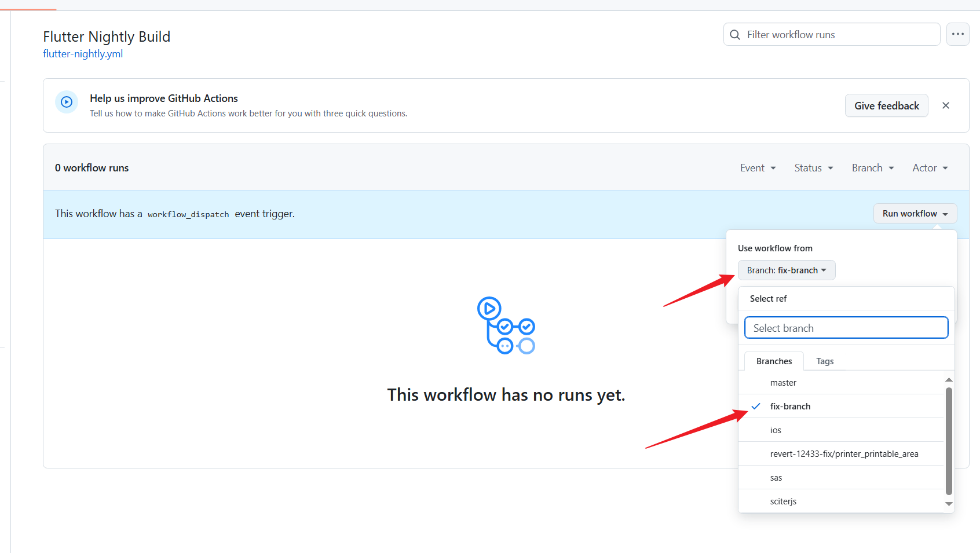Open the three-dot options menu
The height and width of the screenshot is (553, 980).
coord(958,34)
